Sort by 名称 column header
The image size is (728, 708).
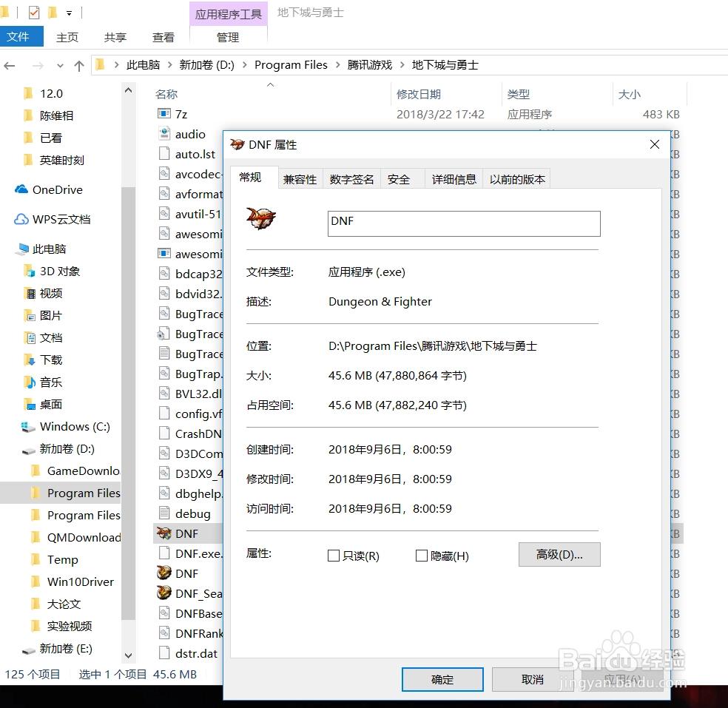(271, 94)
